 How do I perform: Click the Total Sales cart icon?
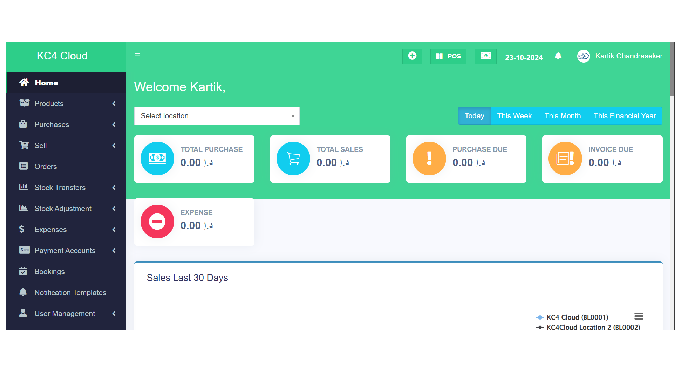293,158
